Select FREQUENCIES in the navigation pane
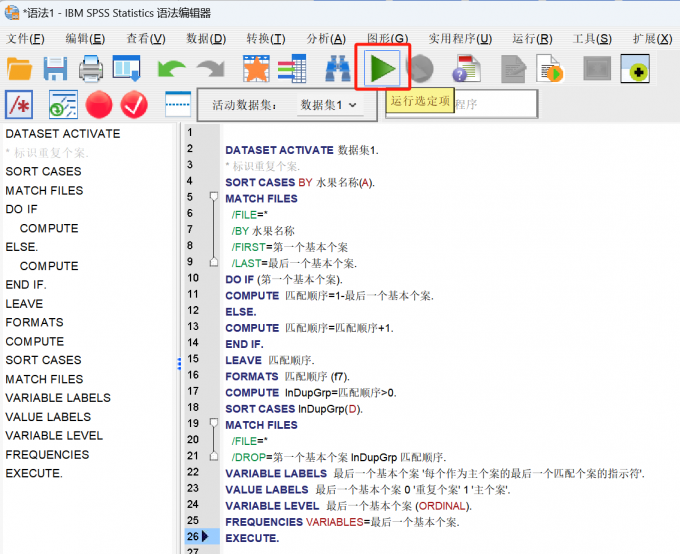 click(x=47, y=455)
